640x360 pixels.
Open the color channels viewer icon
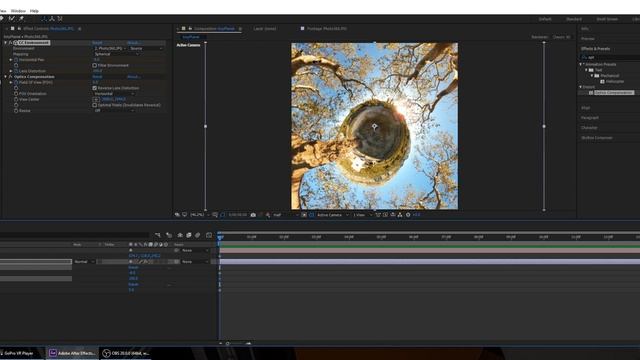tap(268, 215)
